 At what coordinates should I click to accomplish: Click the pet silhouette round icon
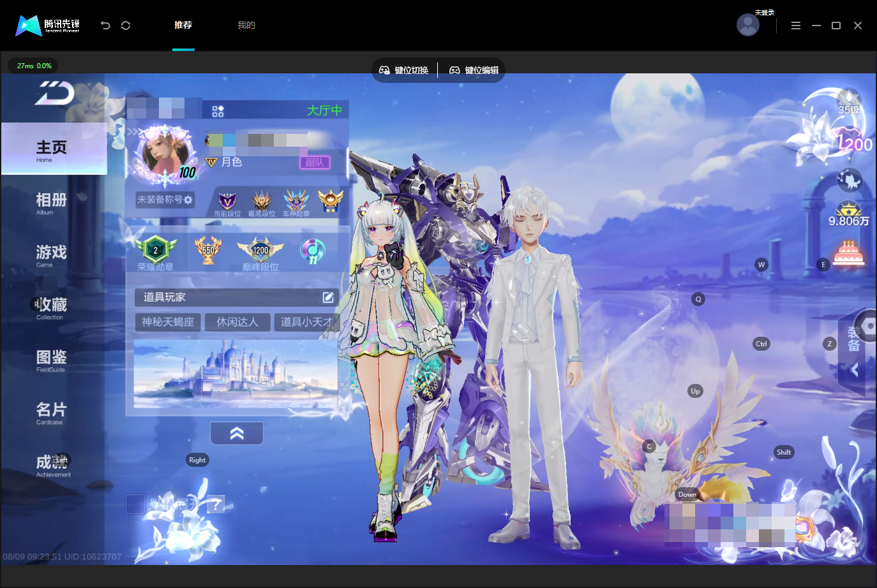click(x=850, y=180)
